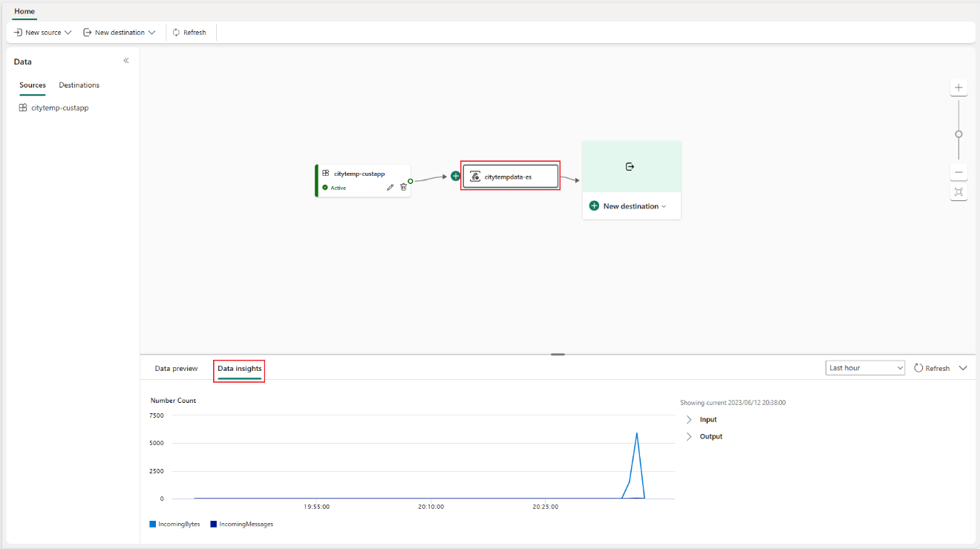Collapse the Data panel with chevrons
Screen dimensions: 980x549
tap(126, 61)
